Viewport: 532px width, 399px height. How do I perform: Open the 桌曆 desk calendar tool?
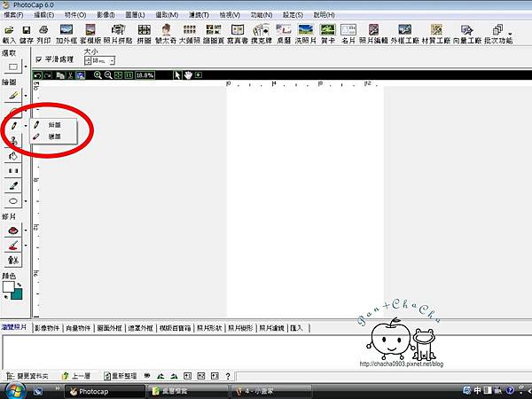click(284, 35)
